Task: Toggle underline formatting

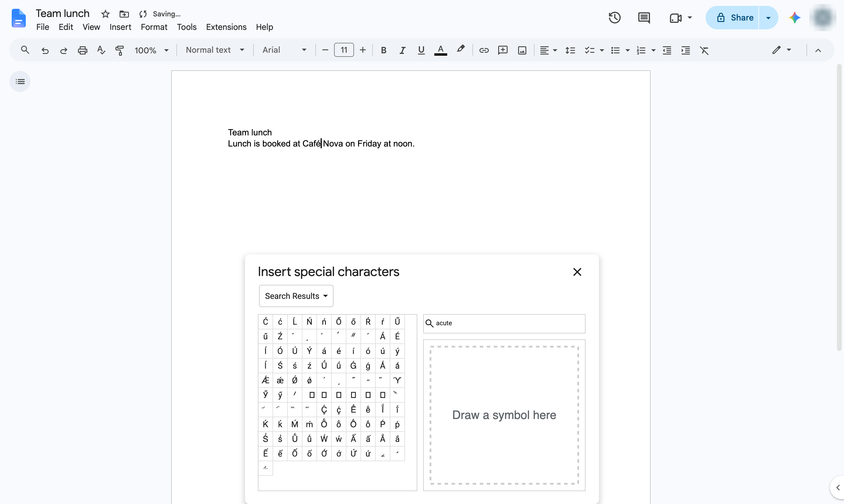Action: (421, 50)
